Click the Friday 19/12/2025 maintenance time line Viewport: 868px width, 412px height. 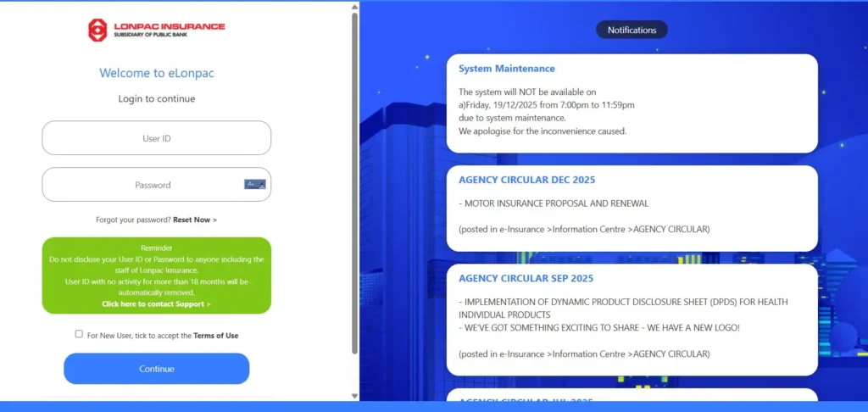[x=547, y=104]
